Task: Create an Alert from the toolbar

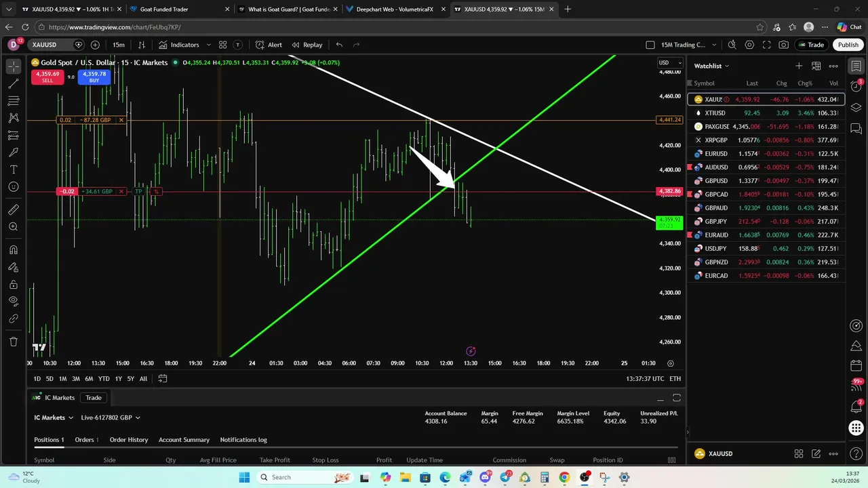Action: 269,45
